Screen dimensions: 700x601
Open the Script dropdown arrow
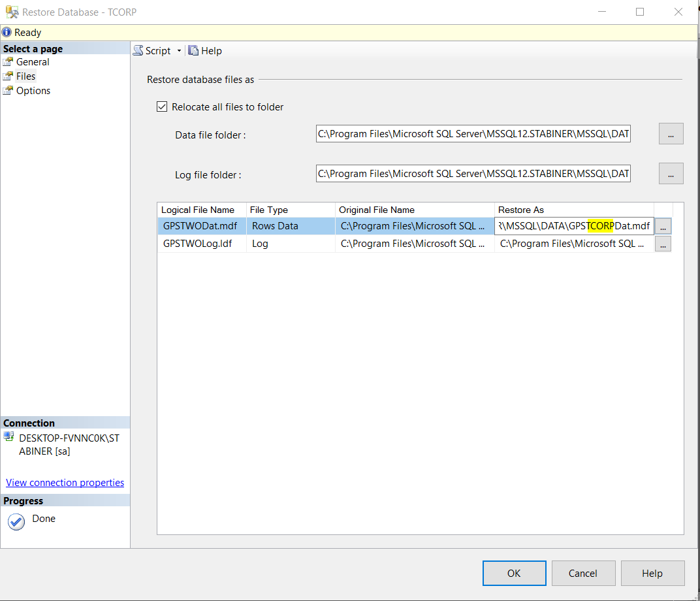point(180,50)
